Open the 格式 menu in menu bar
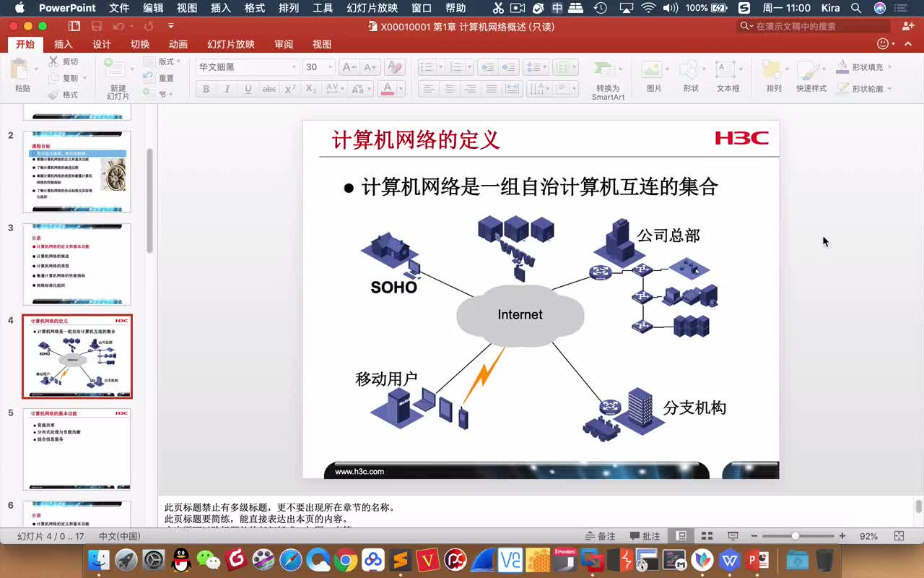 tap(255, 8)
